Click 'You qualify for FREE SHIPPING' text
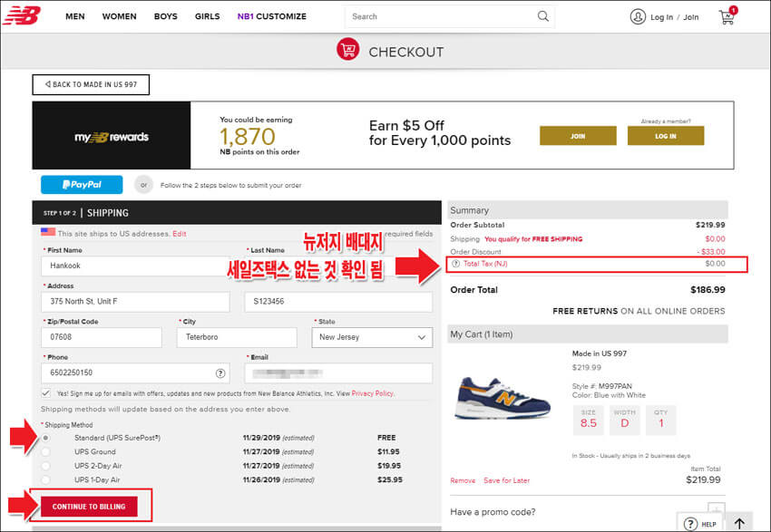This screenshot has width=771, height=532. (533, 239)
